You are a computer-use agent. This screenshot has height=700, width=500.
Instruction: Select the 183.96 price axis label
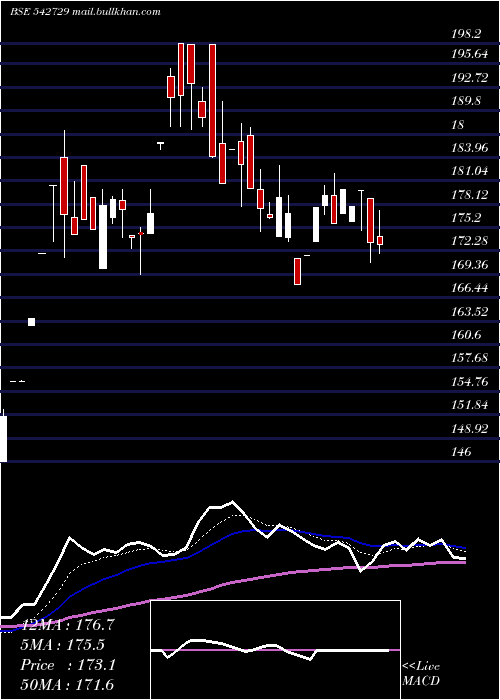(x=470, y=148)
